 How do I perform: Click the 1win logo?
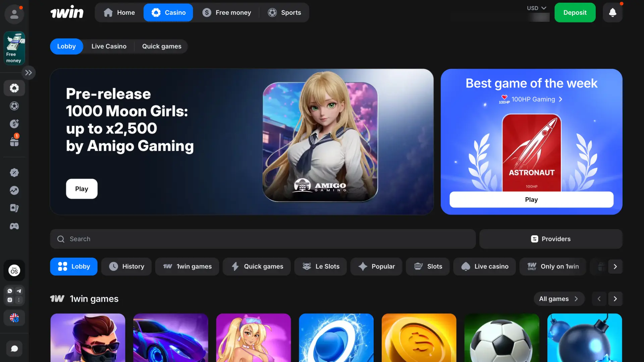(67, 13)
